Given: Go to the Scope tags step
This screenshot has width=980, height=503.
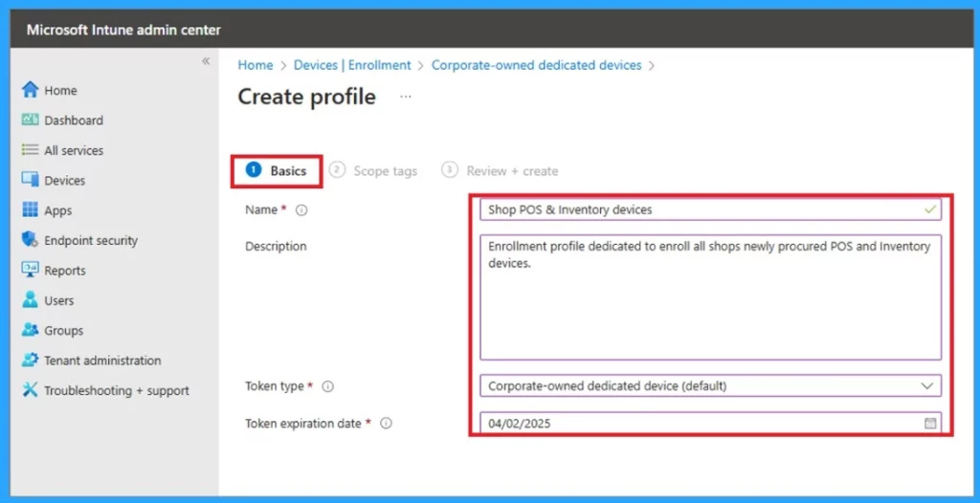Looking at the screenshot, I should pos(373,170).
